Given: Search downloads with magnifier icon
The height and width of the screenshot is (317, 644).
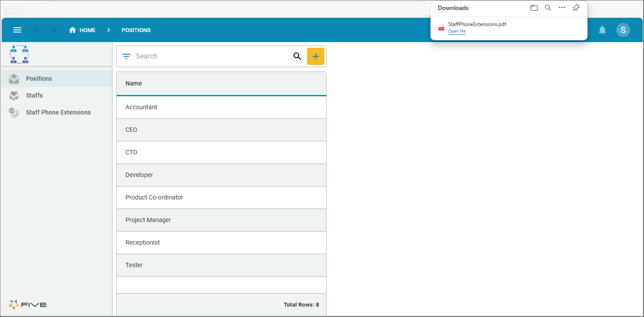Looking at the screenshot, I should pos(548,8).
